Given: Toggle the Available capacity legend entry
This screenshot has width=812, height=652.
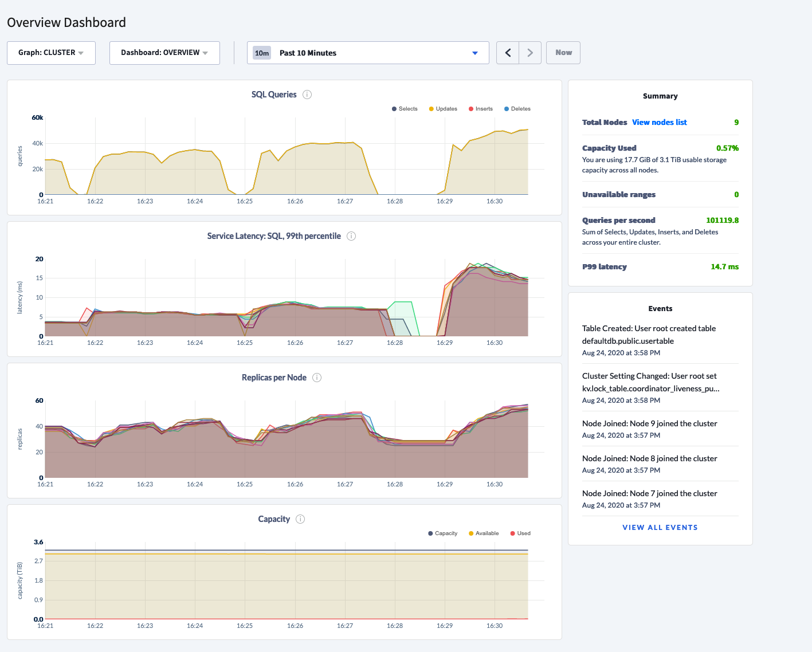Looking at the screenshot, I should (x=484, y=533).
